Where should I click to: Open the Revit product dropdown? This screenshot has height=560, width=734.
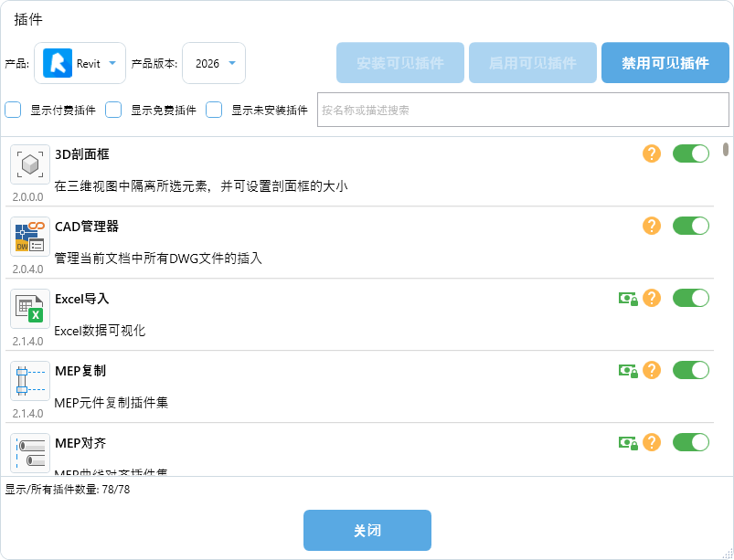pos(80,63)
